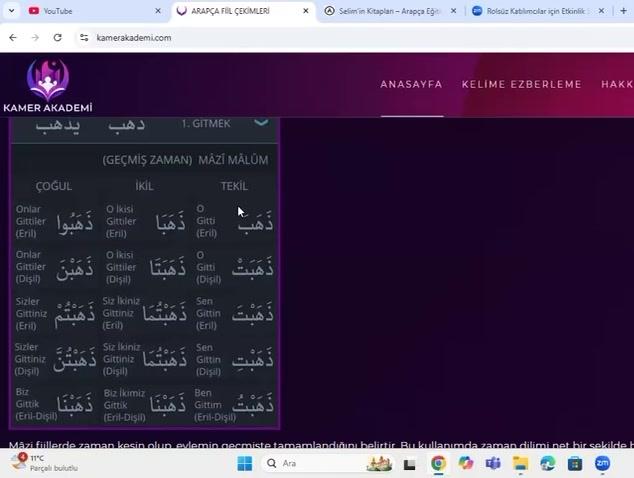Go back using the browser back arrow
Image resolution: width=634 pixels, height=478 pixels.
[x=13, y=38]
